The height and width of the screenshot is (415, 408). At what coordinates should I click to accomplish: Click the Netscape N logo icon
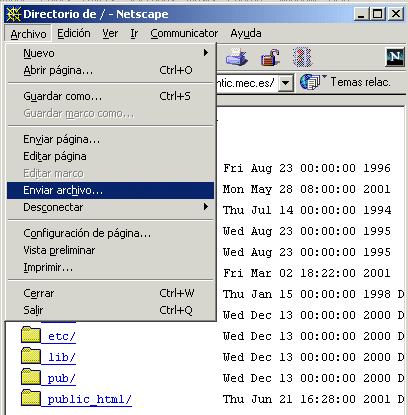(395, 57)
